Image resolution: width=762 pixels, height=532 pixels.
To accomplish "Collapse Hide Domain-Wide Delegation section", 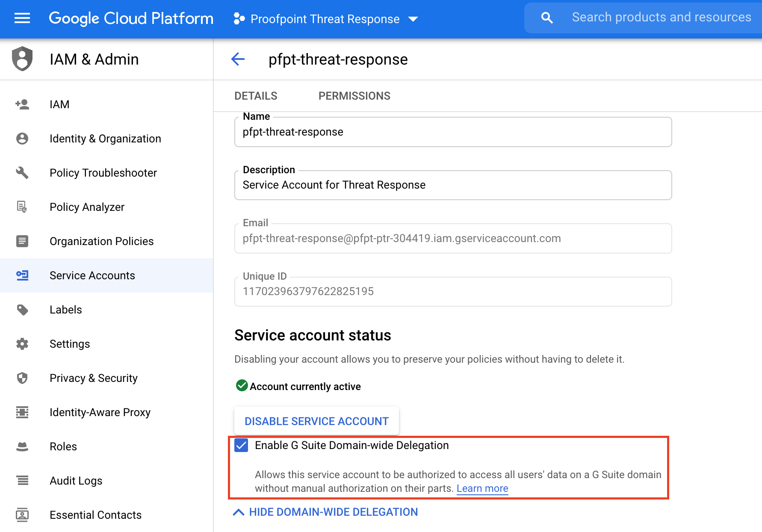I will [325, 512].
